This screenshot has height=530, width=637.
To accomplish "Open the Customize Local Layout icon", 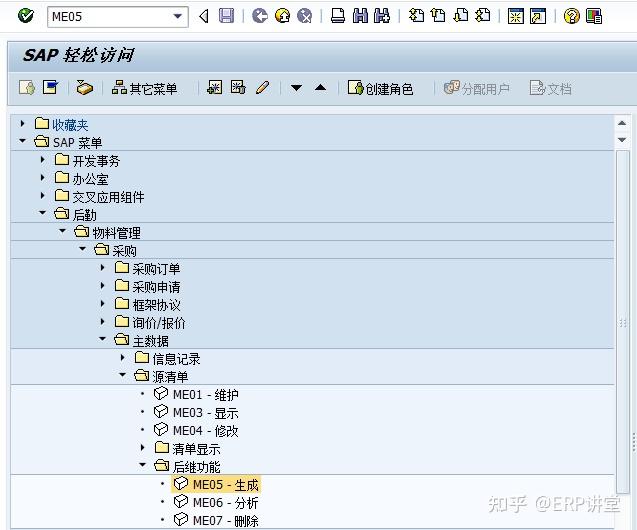I will (x=594, y=16).
